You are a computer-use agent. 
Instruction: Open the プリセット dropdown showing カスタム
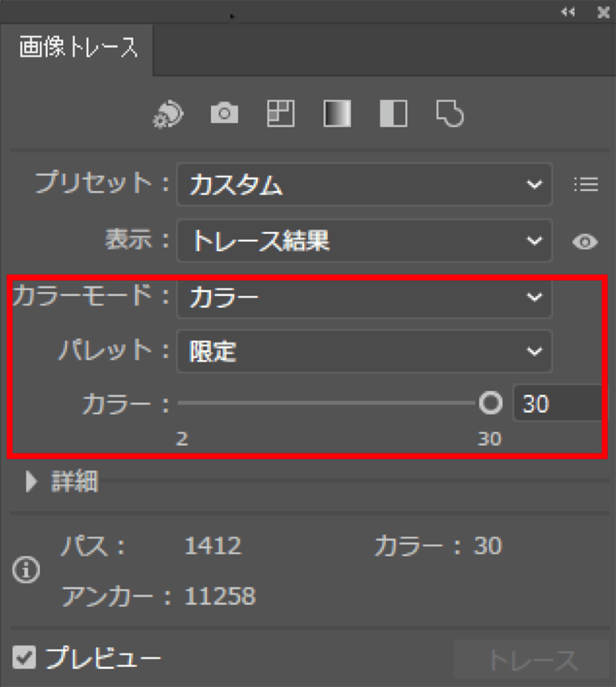point(364,184)
